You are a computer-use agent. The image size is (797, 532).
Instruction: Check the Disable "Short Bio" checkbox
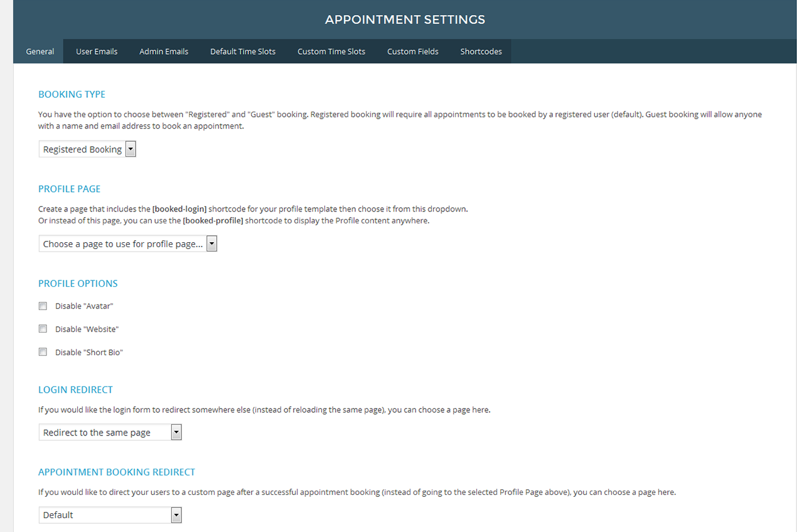pos(43,352)
